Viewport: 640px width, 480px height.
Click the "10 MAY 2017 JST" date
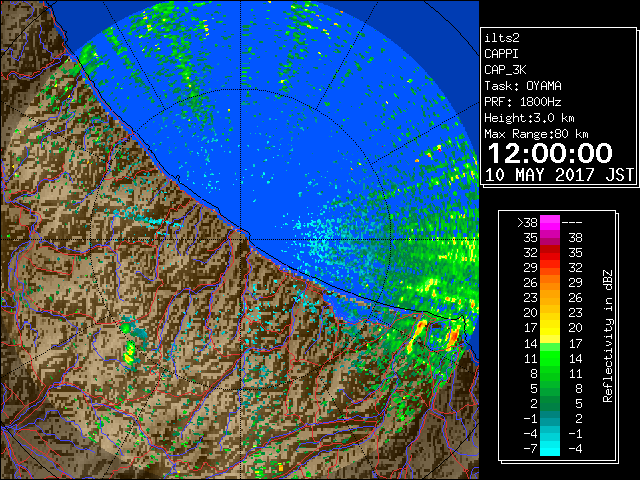point(560,175)
